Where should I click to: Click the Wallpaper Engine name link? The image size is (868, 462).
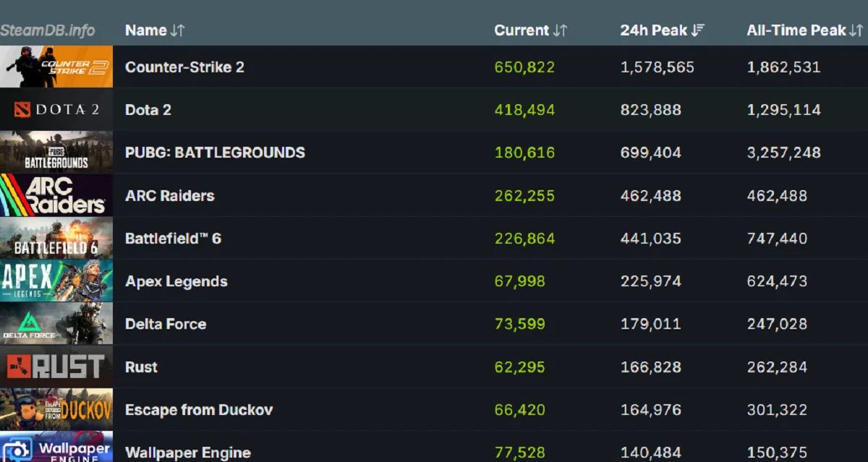tap(188, 453)
